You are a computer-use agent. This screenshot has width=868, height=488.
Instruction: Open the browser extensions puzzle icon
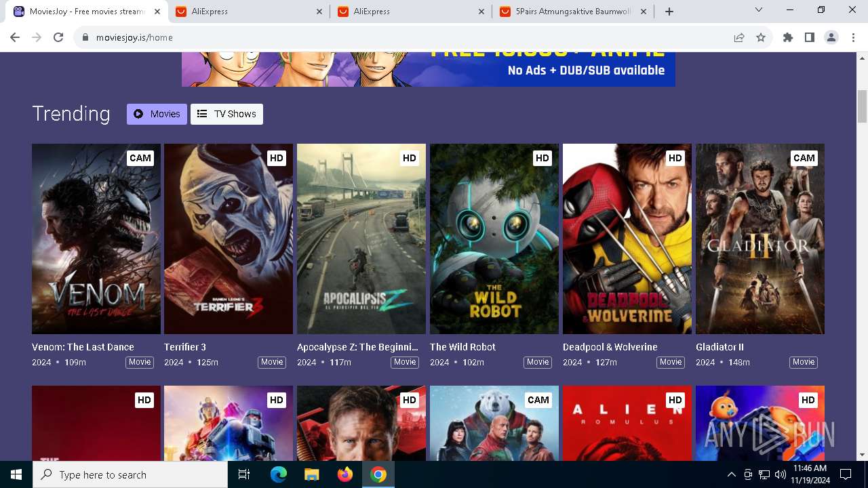[788, 38]
